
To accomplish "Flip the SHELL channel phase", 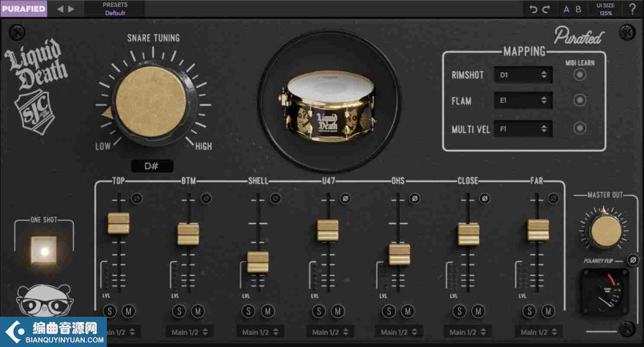I will tap(276, 198).
